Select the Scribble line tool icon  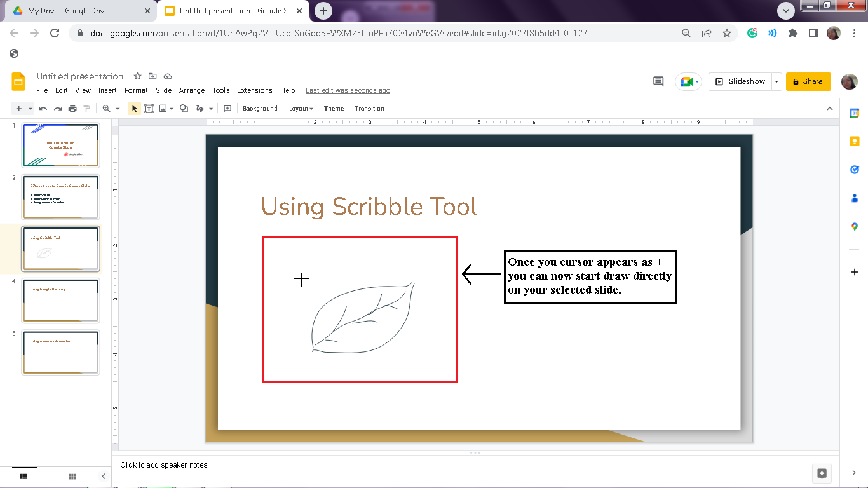click(200, 109)
